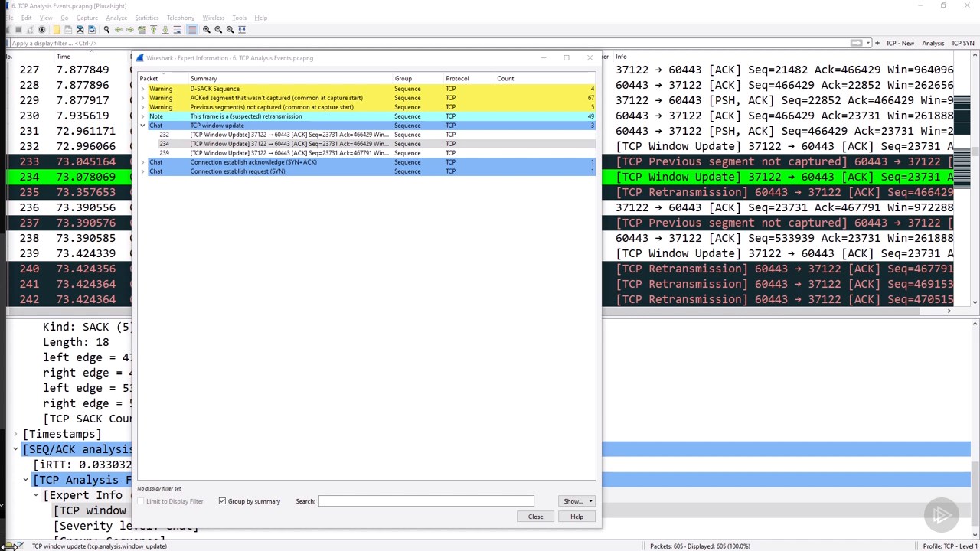Click the stop capture toolbar icon
This screenshot has height=551, width=980.
click(18, 29)
